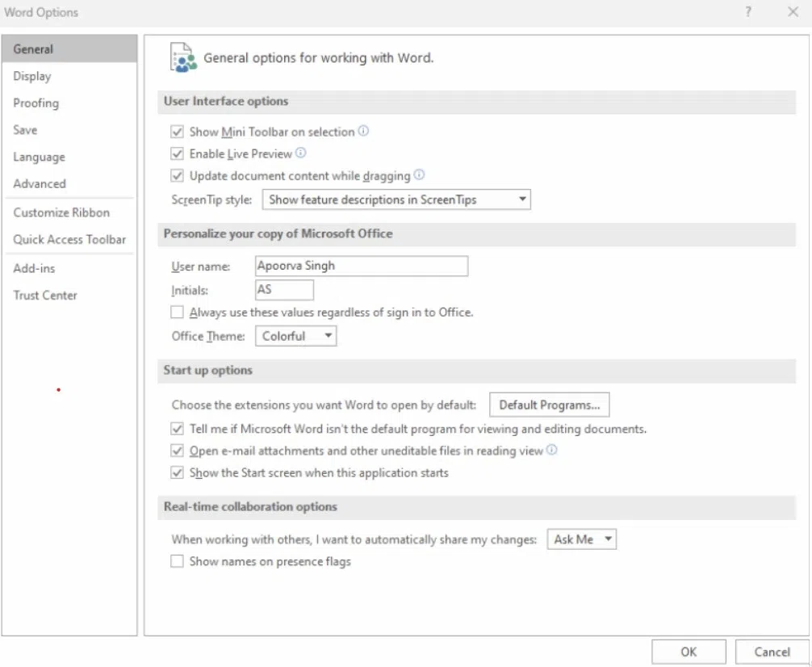Screen dimensions: 812x667
Task: Click the Initials label
Action: pyautogui.click(x=190, y=290)
